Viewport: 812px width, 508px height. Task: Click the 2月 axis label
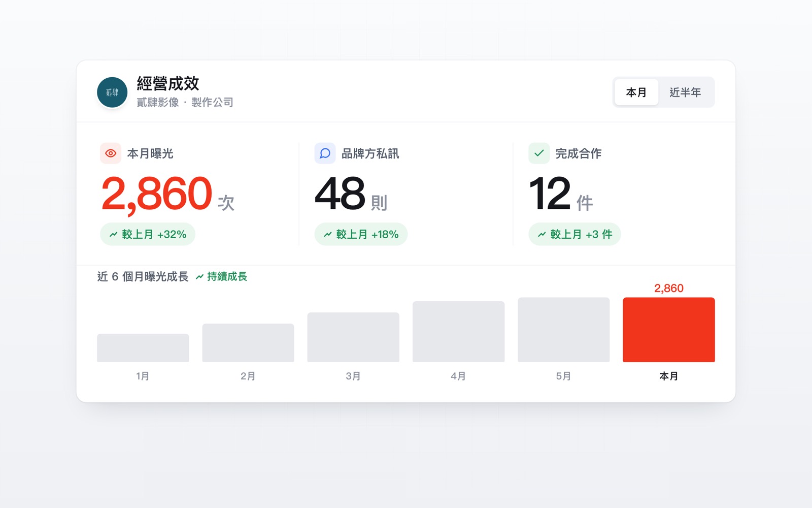[248, 376]
